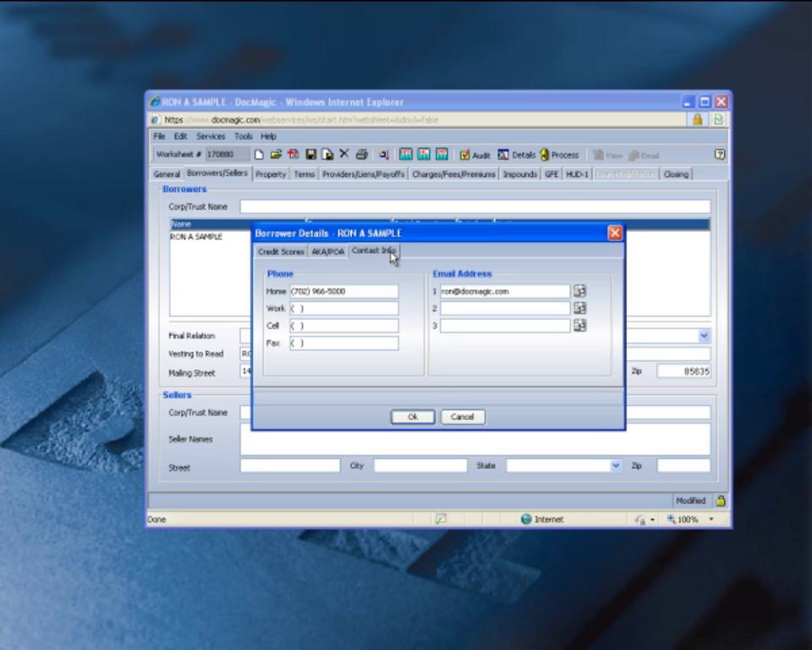Click the Delete X toolbar icon

tap(344, 154)
